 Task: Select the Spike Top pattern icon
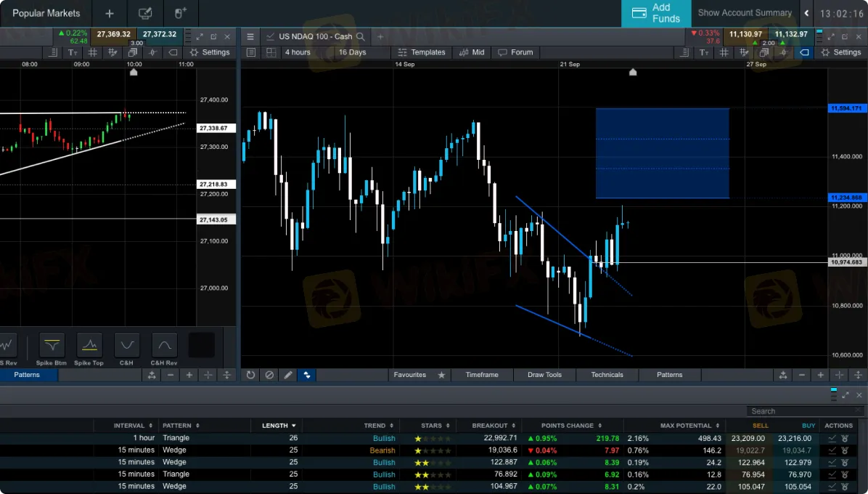(x=89, y=345)
